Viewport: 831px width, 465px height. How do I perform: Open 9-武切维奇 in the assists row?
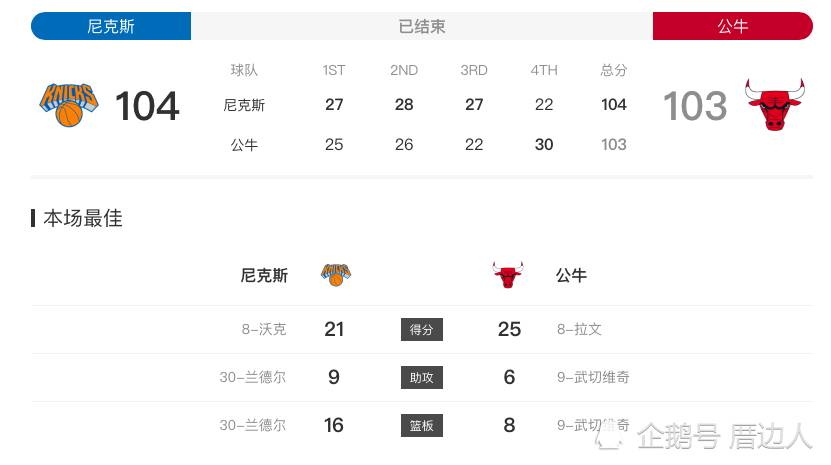tap(593, 377)
